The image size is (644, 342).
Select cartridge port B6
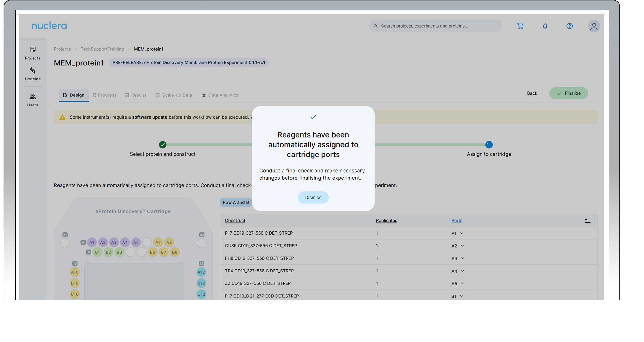152,252
